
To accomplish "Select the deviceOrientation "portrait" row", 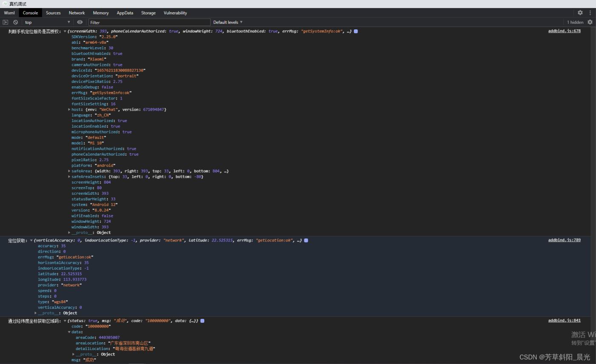I will tap(105, 76).
